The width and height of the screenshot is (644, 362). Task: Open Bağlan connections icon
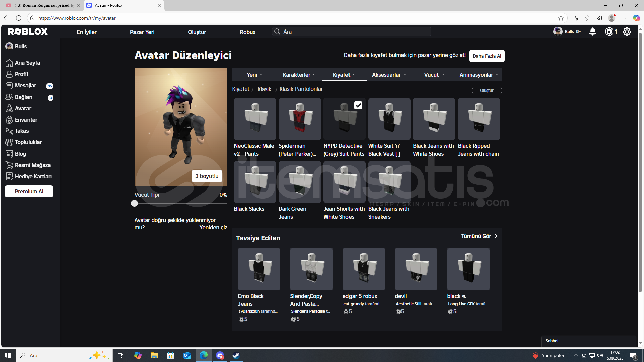[x=9, y=97]
